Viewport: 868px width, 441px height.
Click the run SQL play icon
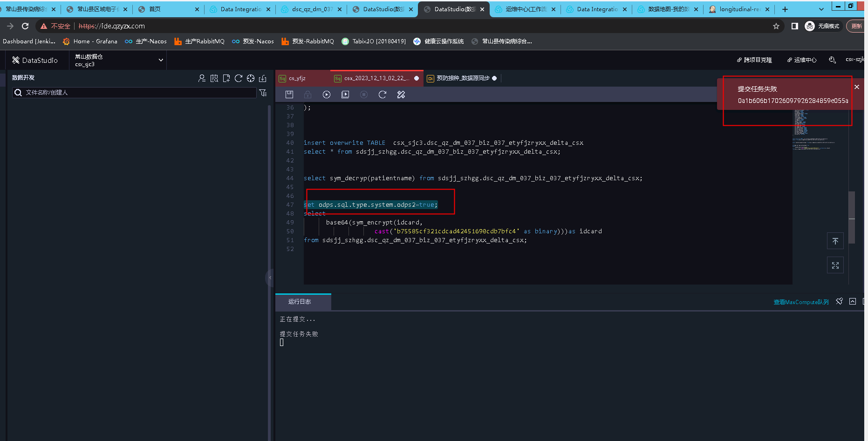(x=327, y=95)
